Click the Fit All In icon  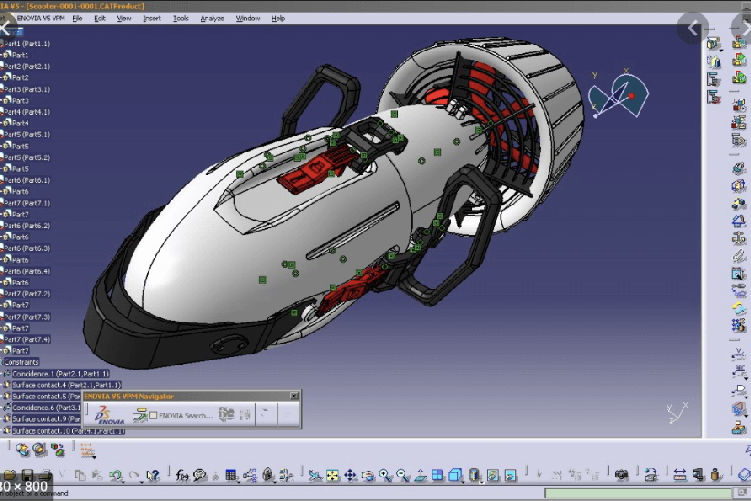coord(332,475)
